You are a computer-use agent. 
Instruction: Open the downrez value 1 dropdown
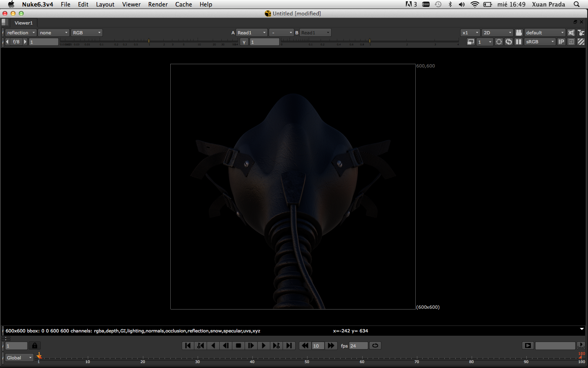485,42
